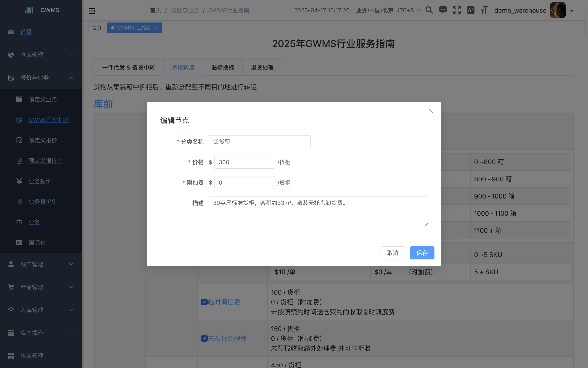Open timezone dropdown 亚洲/中国/北京 UTC+8
This screenshot has width=588, height=368.
click(388, 10)
